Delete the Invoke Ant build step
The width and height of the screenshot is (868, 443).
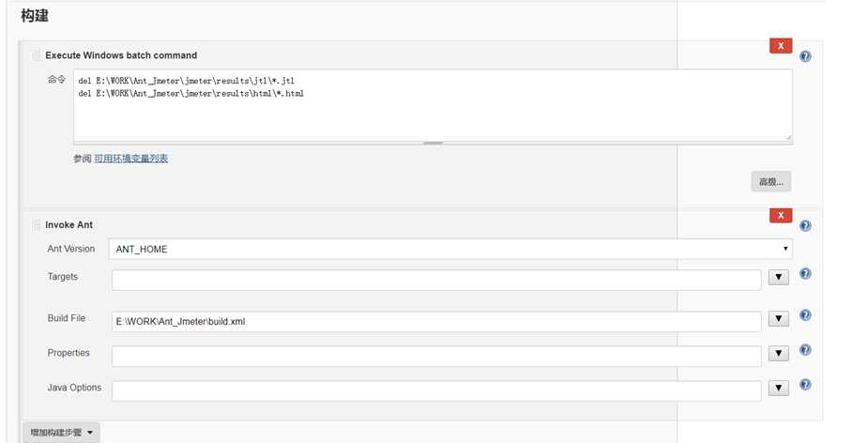pos(781,216)
